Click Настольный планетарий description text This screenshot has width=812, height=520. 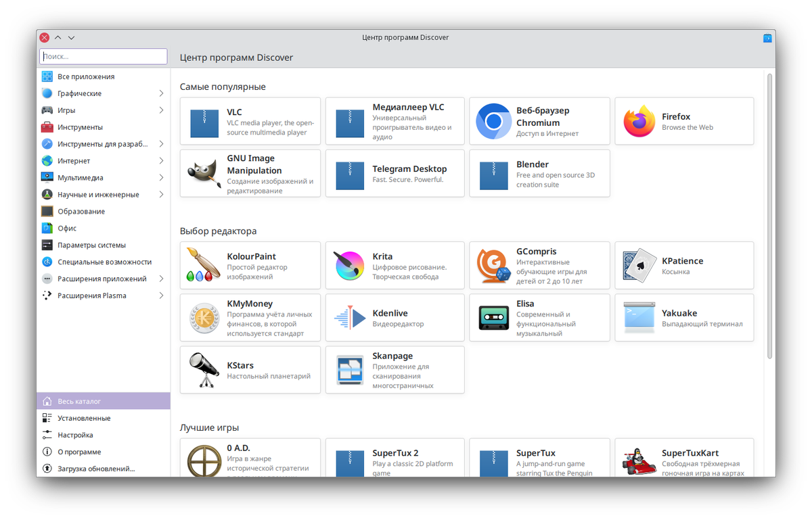(x=269, y=376)
